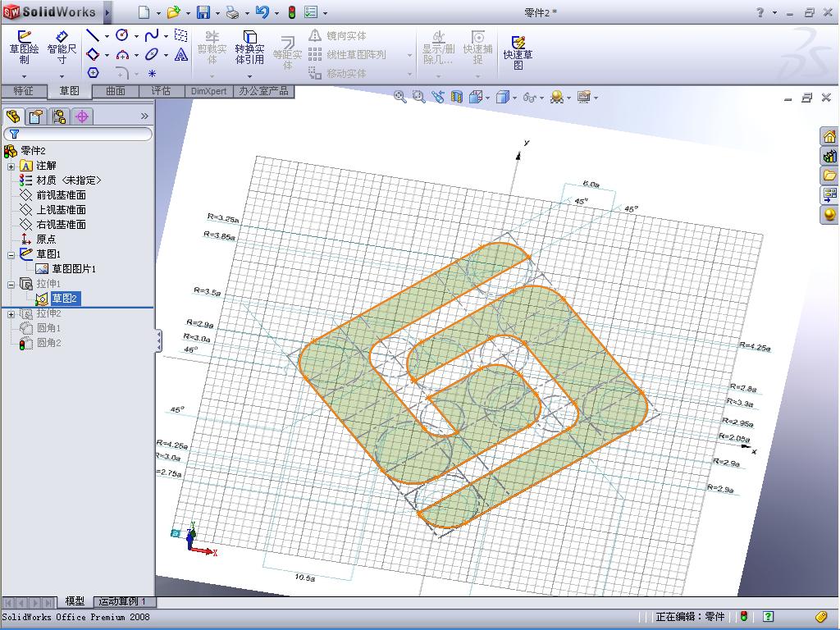This screenshot has width=840, height=630.
Task: Open the SolidWorks main menu arrow
Action: (x=107, y=12)
